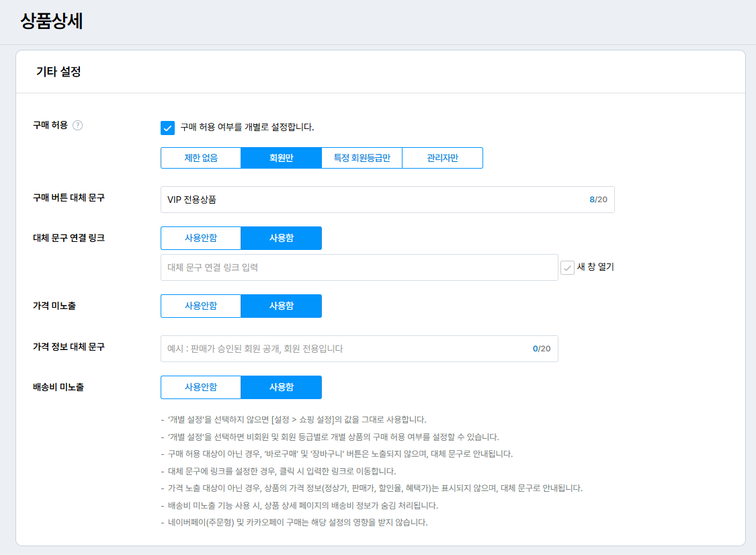Uncheck 구매 허용 여부를 개별로 설정합니다 checkbox
Viewport: 756px width, 555px height.
click(x=168, y=128)
